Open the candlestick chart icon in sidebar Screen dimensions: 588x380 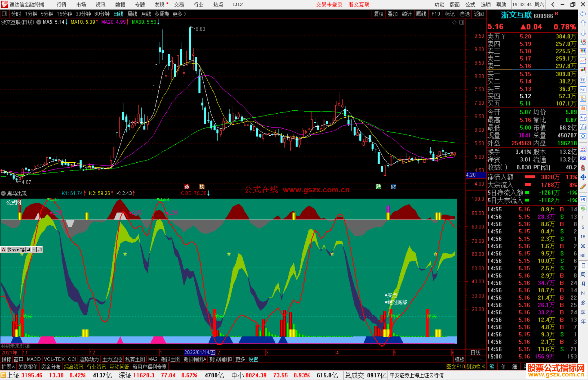tap(583, 70)
